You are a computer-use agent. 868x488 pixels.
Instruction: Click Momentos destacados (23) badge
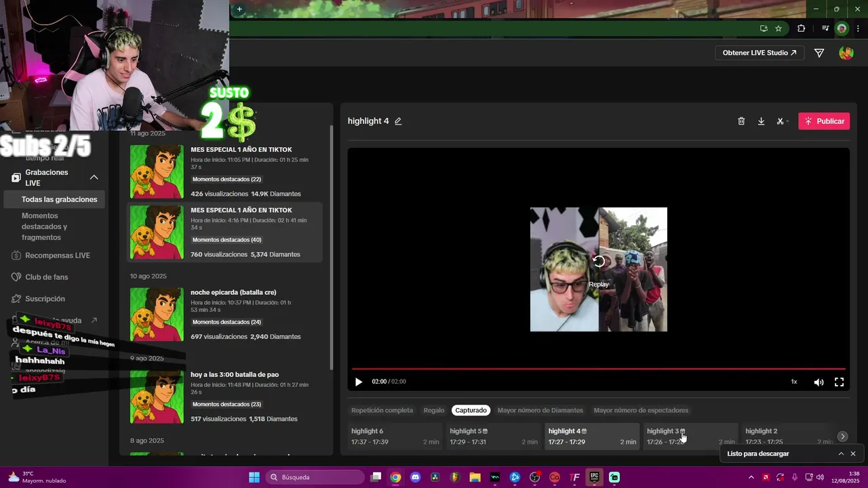[227, 404]
